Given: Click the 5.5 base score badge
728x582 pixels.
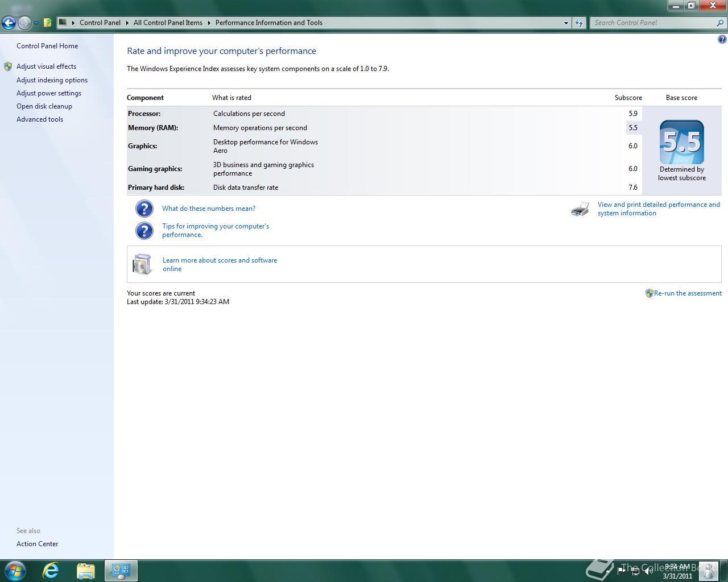Looking at the screenshot, I should pos(682,142).
